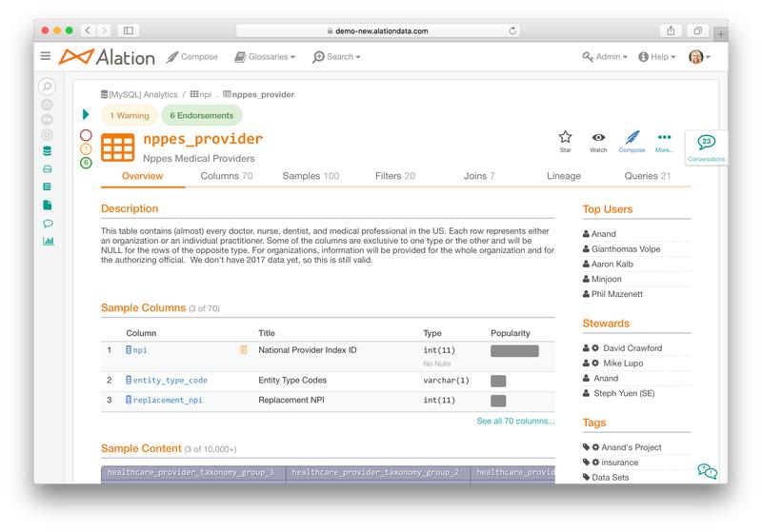Expand the teal triangle beside the Warning badge
Screen dimensions: 762x532
86,114
